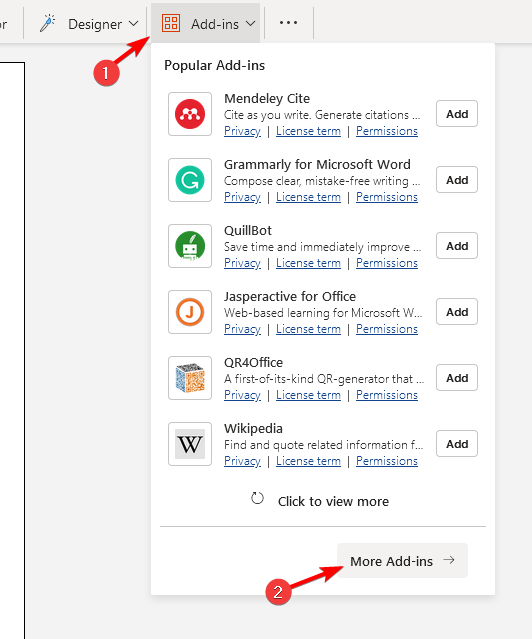532x639 pixels.
Task: Open the three-dots more options menu
Action: (x=288, y=23)
